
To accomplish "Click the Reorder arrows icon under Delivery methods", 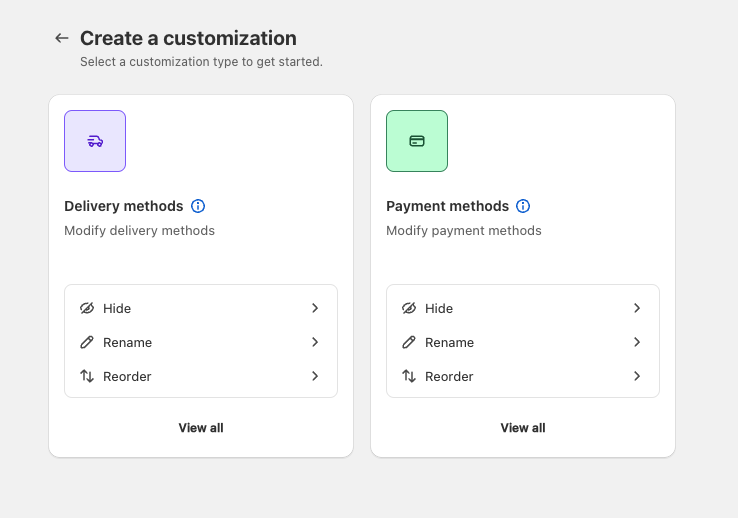I will point(87,376).
